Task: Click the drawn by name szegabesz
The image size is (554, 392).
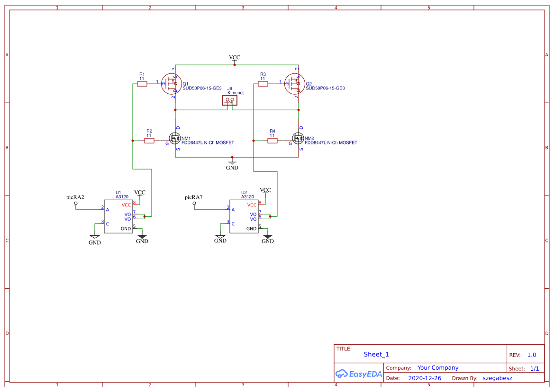Action: 498,378
